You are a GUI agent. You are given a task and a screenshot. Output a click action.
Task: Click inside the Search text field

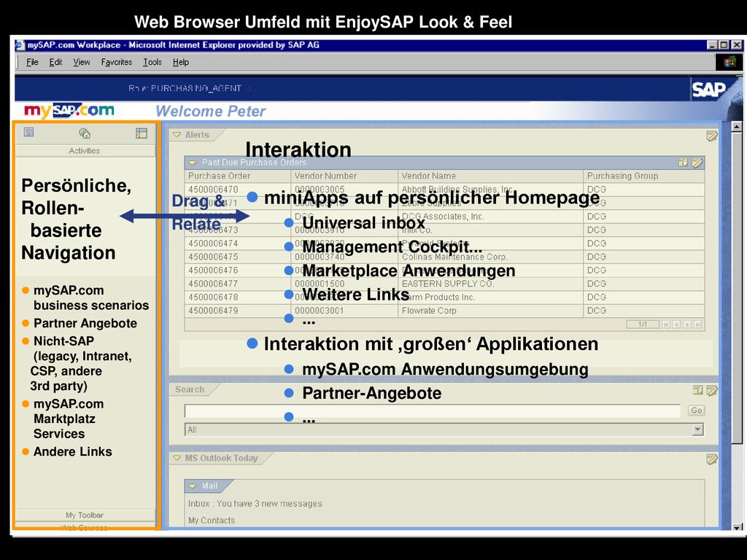pyautogui.click(x=432, y=411)
